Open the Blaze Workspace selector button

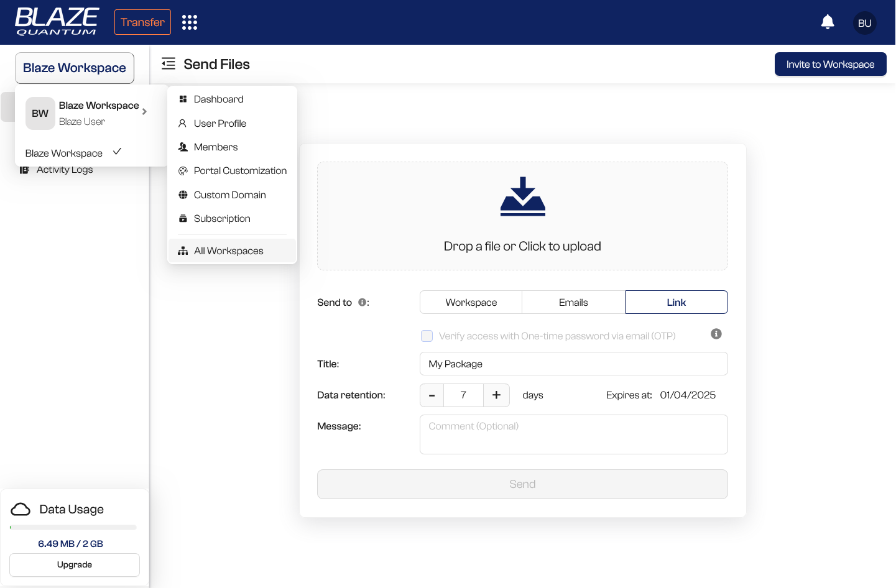tap(75, 68)
